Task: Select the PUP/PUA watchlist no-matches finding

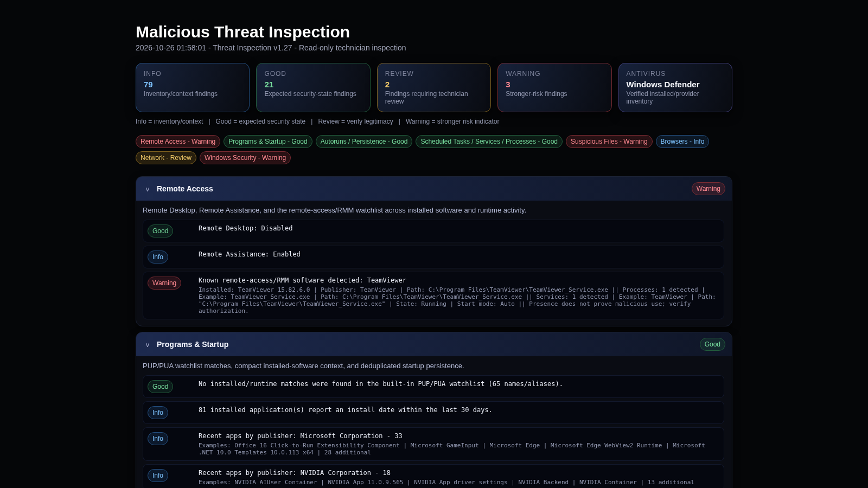Action: pyautogui.click(x=433, y=387)
